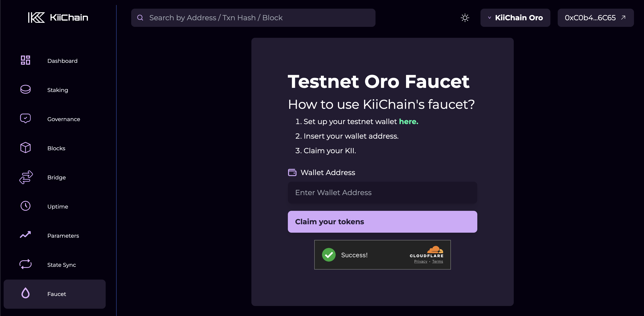Click the Staking coin icon
Viewport: 644px width, 316px height.
[x=25, y=89]
